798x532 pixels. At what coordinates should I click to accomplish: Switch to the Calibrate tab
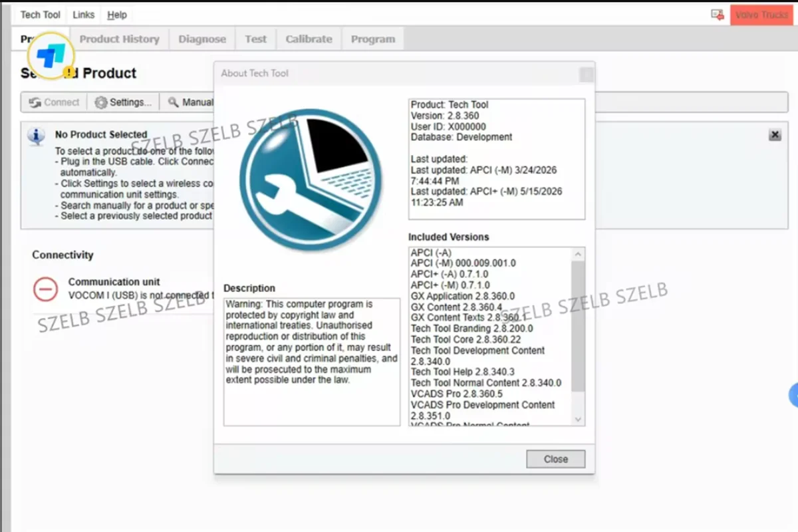(x=309, y=39)
